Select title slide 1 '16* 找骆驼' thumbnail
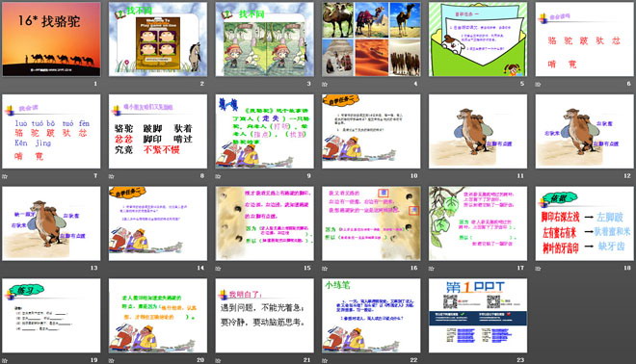Screen dimensions: 636x364 (x=51, y=39)
